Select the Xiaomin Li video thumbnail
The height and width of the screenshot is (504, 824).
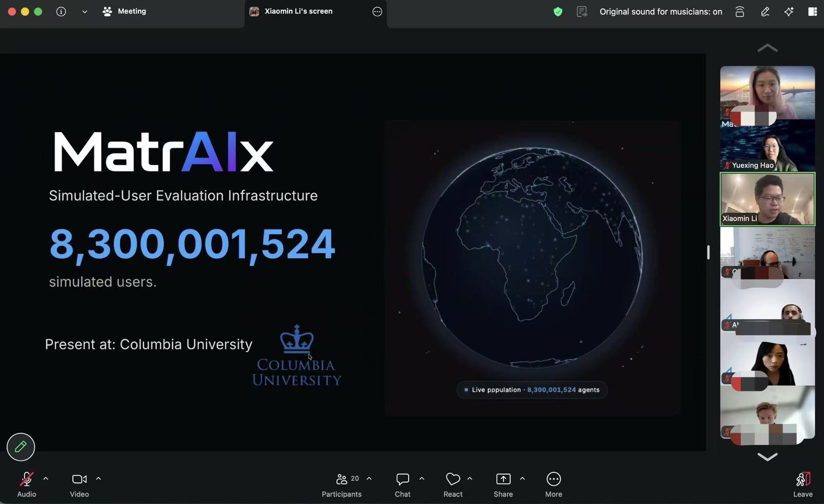point(767,199)
